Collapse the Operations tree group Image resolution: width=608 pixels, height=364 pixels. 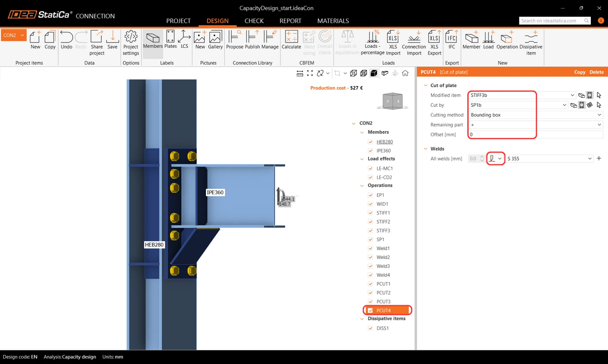pos(362,186)
